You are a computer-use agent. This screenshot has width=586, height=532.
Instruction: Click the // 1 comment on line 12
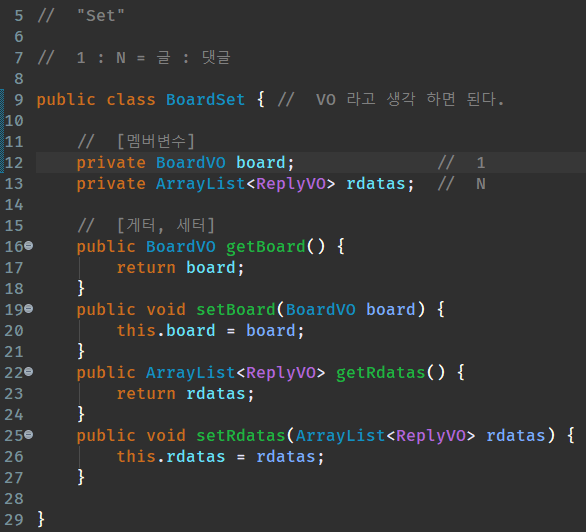462,163
